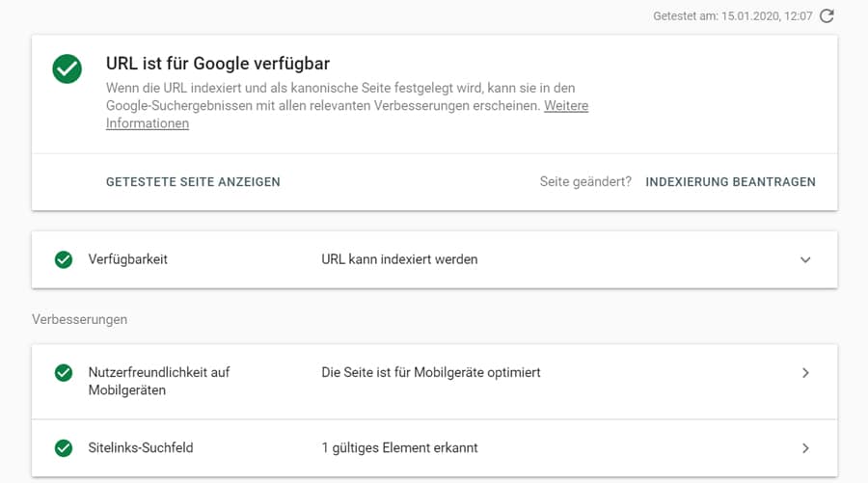Click the green check icon next to Verfügbarkeit
Image resolution: width=868 pixels, height=483 pixels.
[64, 259]
